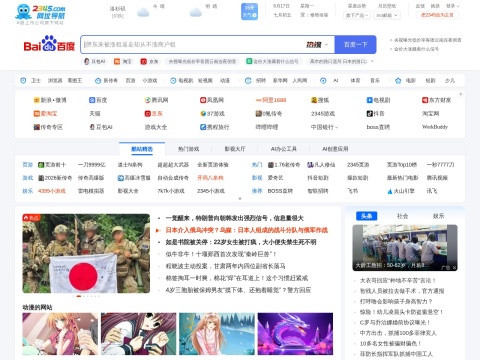This screenshot has height=360, width=480.
Task: Click the shield icon beside 卫士
Action: coord(23,81)
